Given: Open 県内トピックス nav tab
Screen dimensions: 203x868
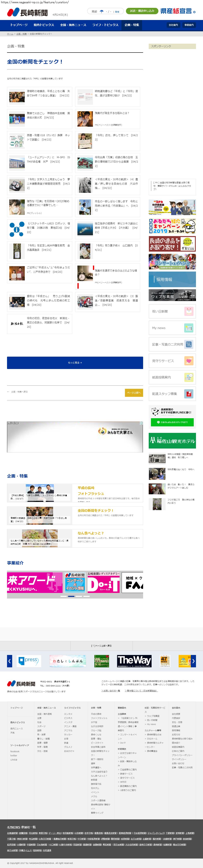Looking at the screenshot, I should tap(44, 25).
